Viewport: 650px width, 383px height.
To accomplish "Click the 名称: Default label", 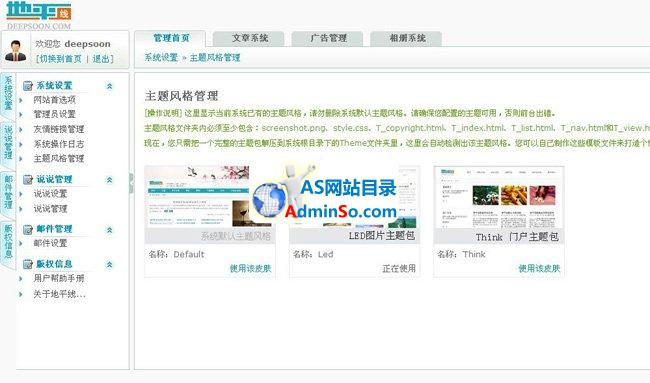I will coord(177,255).
